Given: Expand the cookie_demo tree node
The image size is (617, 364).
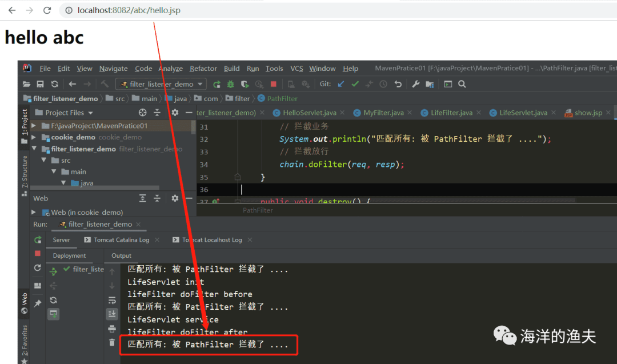Looking at the screenshot, I should point(34,137).
